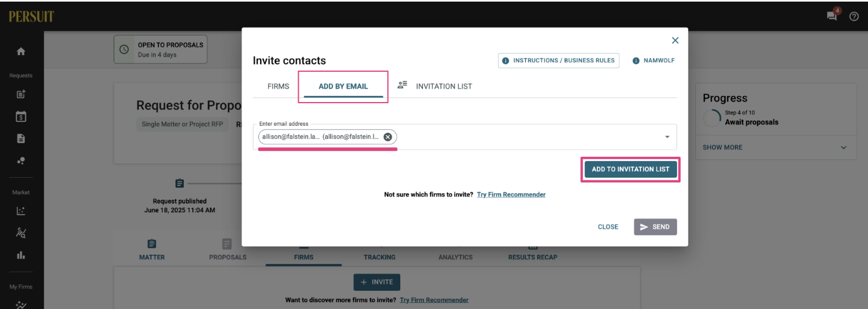Open the scatter trend icon under Market
This screenshot has width=868, height=309.
[21, 233]
